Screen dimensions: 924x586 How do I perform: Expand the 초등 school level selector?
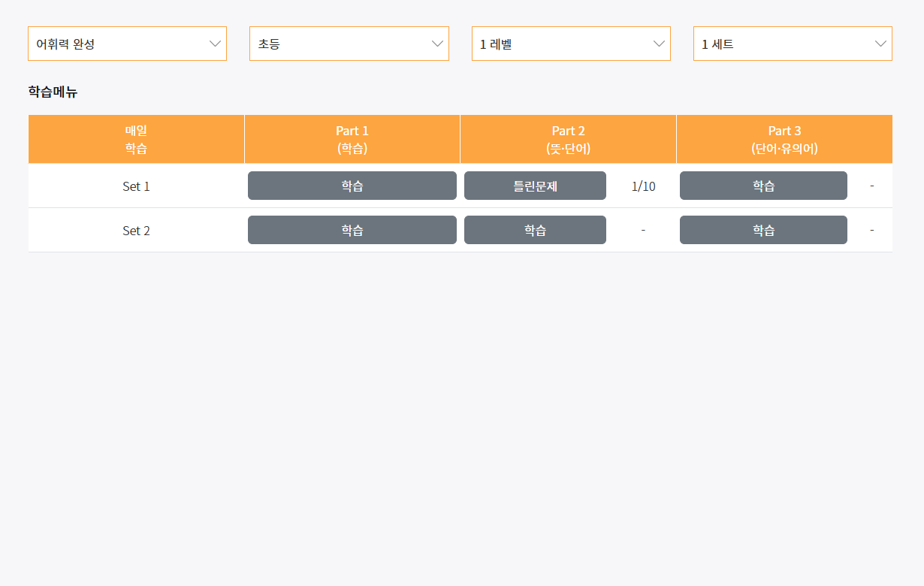tap(349, 44)
